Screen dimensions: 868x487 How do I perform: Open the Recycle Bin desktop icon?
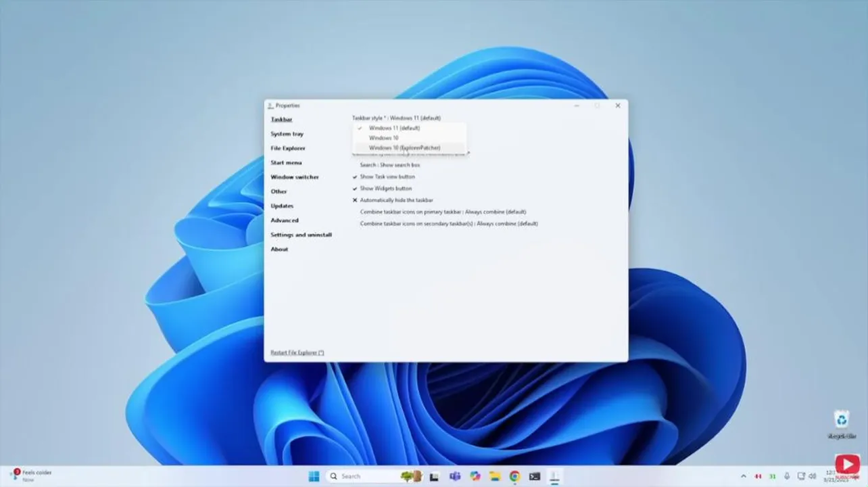tap(841, 424)
